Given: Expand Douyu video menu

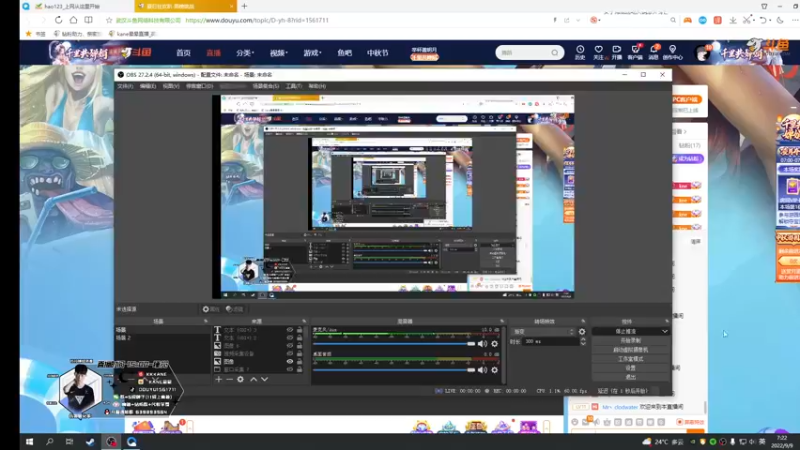Looking at the screenshot, I should [x=279, y=53].
